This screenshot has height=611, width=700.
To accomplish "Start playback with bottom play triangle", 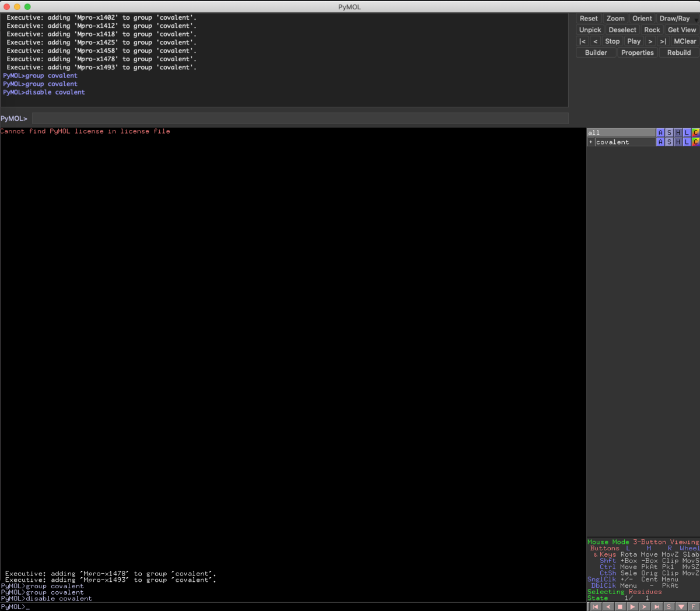I will 632,607.
